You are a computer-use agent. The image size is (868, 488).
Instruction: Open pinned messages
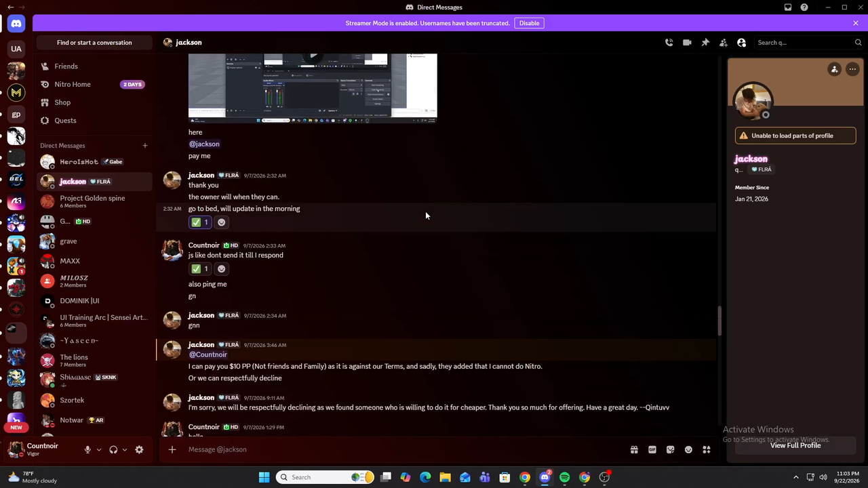(705, 43)
